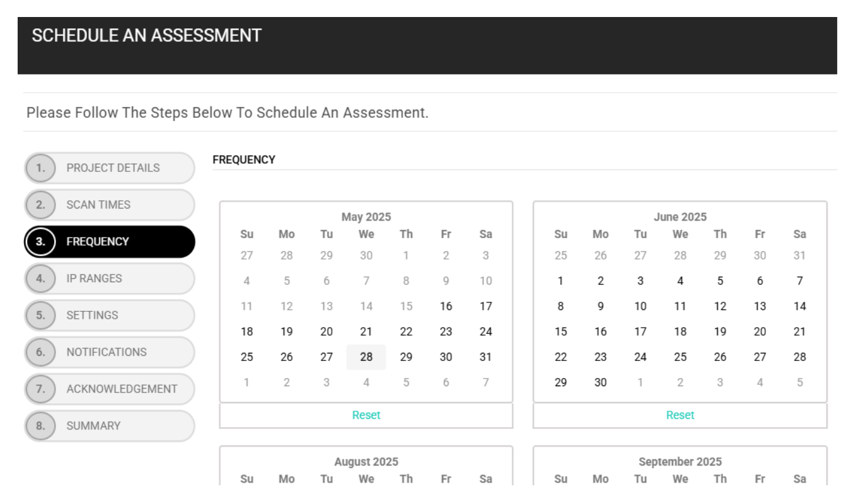
Task: Go to the Scan Times step
Action: 110,205
